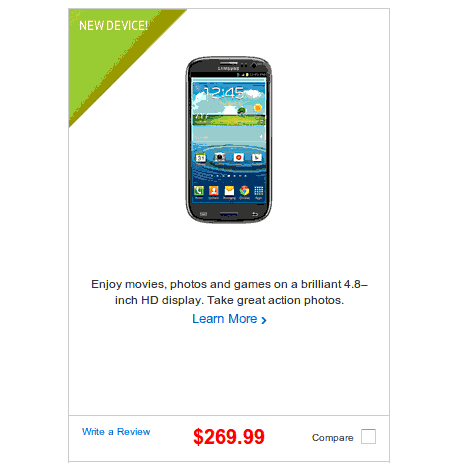Click the green Phone dialer icon
The height and width of the screenshot is (463, 463).
click(199, 191)
